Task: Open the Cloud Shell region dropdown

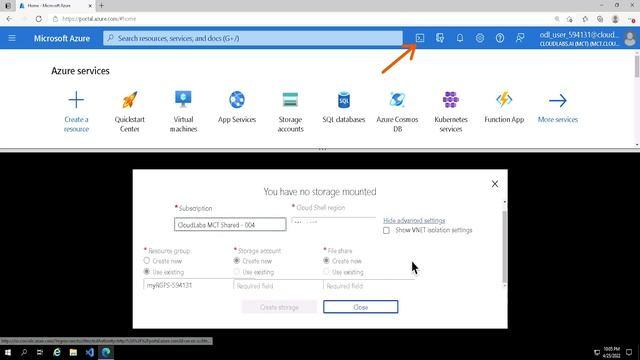Action: pos(333,222)
